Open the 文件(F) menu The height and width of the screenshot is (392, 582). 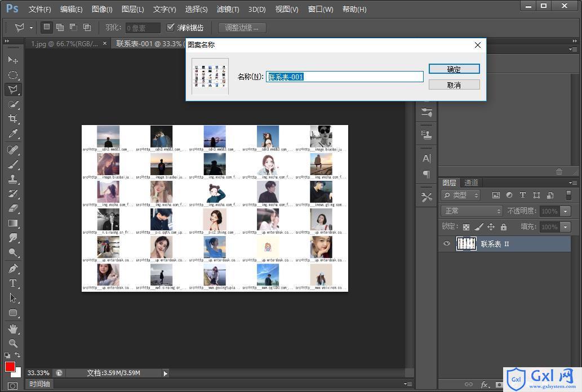click(39, 9)
